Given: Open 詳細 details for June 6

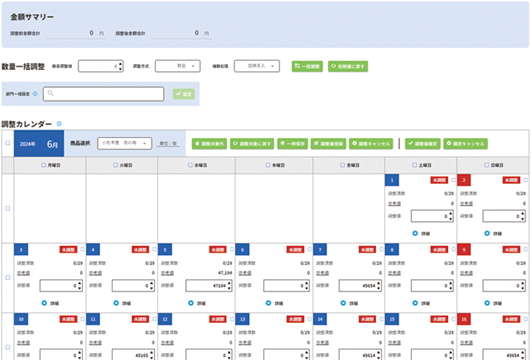Looking at the screenshot, I should click(x=274, y=303).
